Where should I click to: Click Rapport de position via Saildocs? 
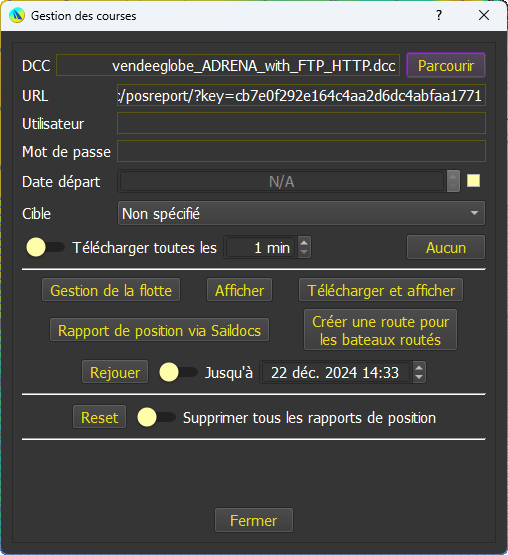point(159,330)
